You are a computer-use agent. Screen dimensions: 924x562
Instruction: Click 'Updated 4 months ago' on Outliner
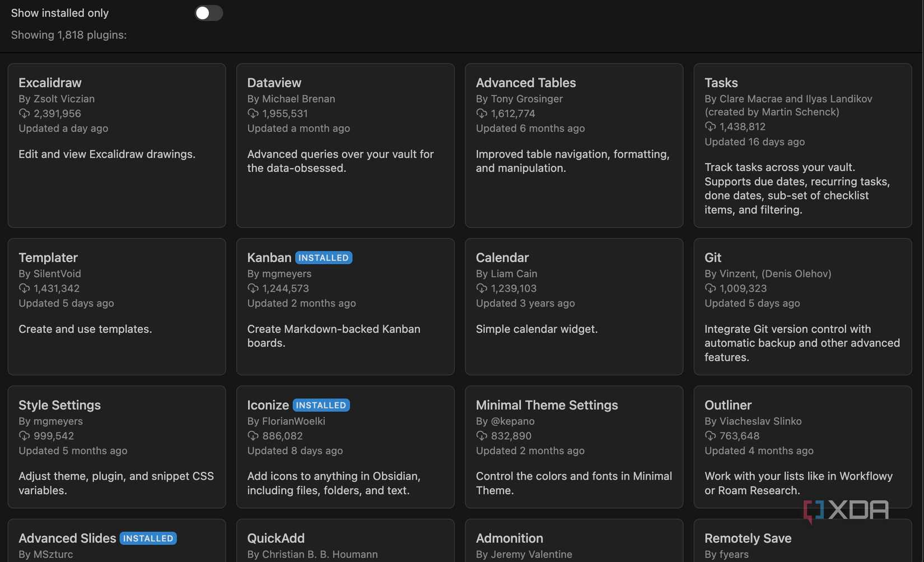(759, 450)
